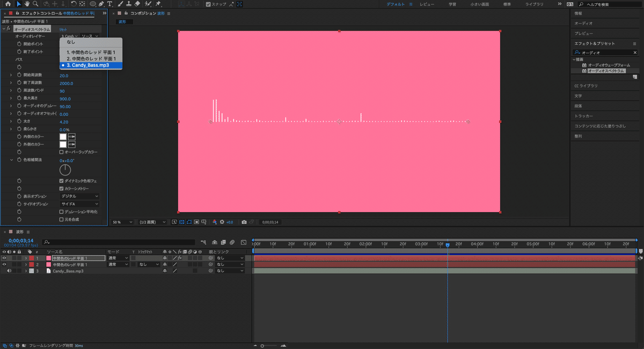644x349 pixels.
Task: Hide the top 中間色のレッド 平面 1 layer
Action: [x=4, y=257]
